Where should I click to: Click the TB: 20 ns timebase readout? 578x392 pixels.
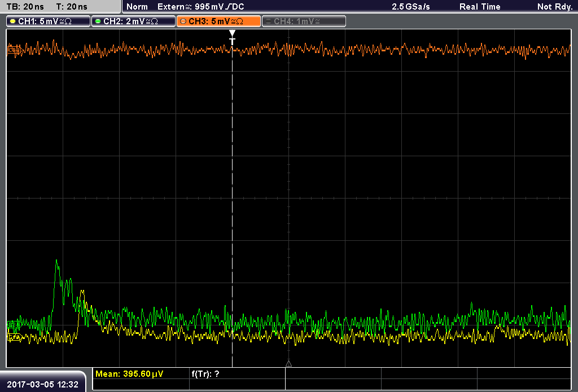coord(25,7)
